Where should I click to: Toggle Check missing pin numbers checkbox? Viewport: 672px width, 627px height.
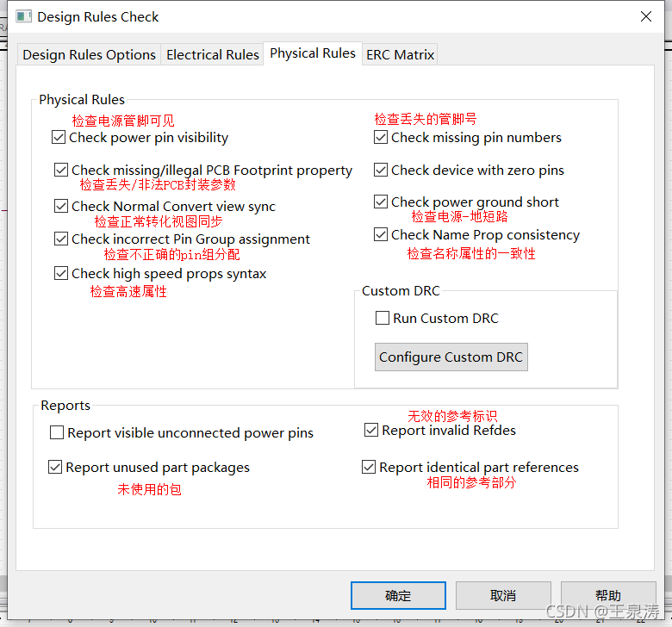[381, 137]
